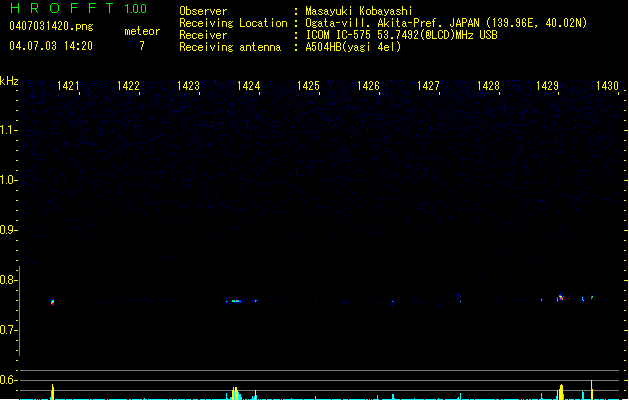Click the 0.8 kHz frequency label

pos(8,280)
